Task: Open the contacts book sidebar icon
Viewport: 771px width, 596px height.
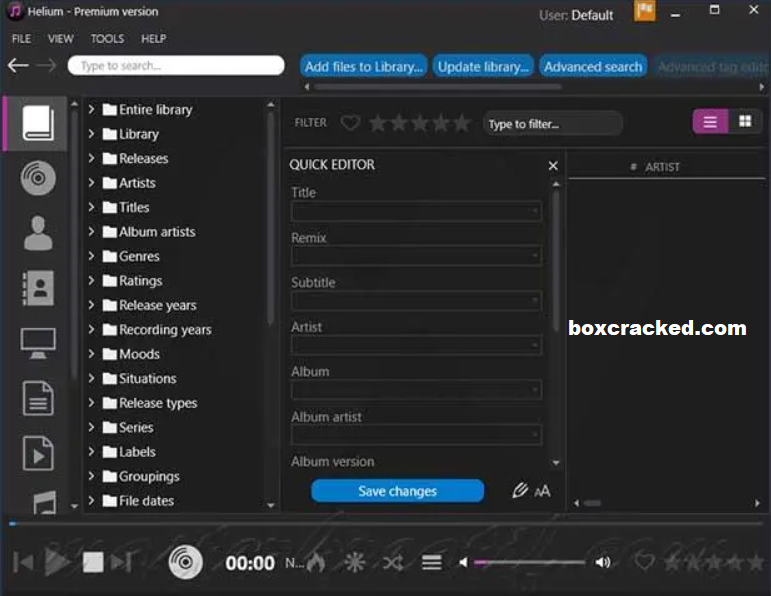Action: point(38,288)
